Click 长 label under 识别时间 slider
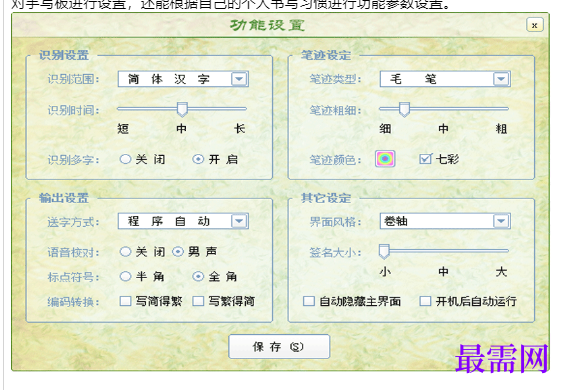567x390 pixels. point(240,128)
